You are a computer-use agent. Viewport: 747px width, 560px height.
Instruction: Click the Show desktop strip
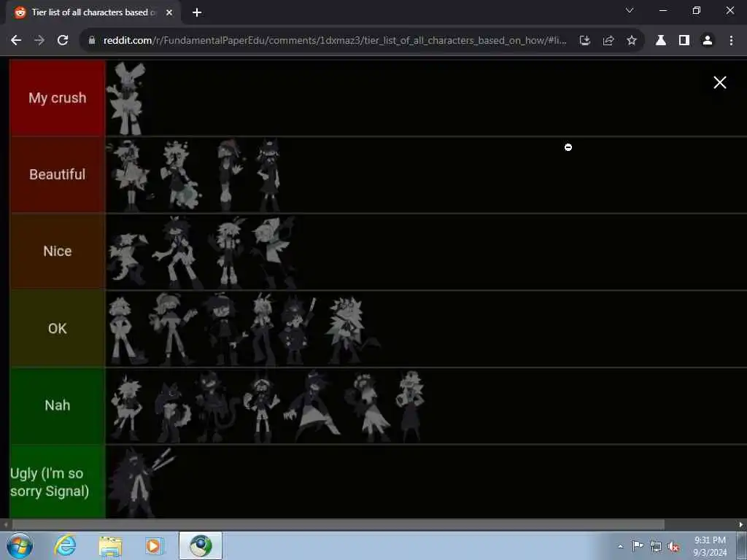pyautogui.click(x=741, y=545)
